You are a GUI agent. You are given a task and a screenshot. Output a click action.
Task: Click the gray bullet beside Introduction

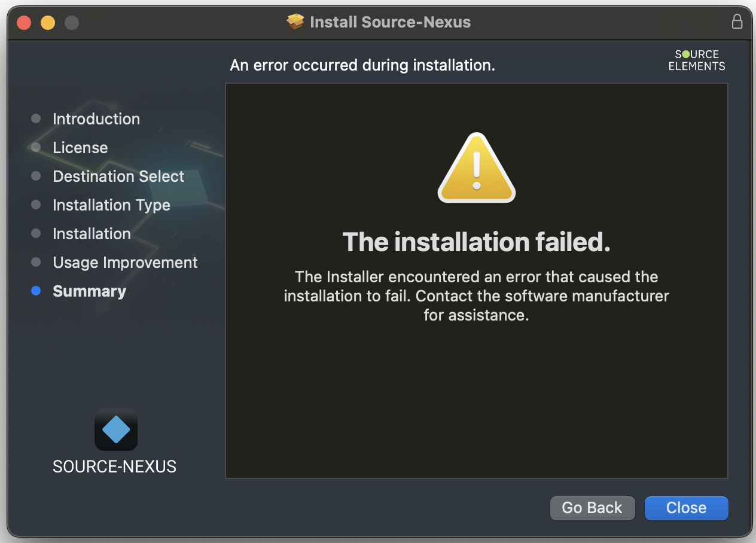point(36,119)
